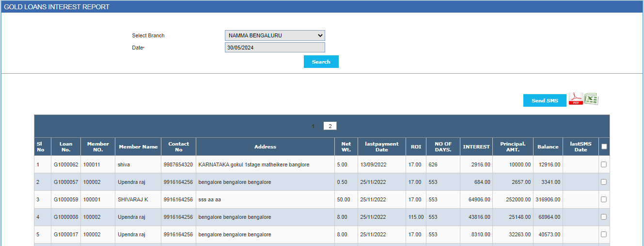Click net weight 0.50
644x246 pixels.
point(342,182)
